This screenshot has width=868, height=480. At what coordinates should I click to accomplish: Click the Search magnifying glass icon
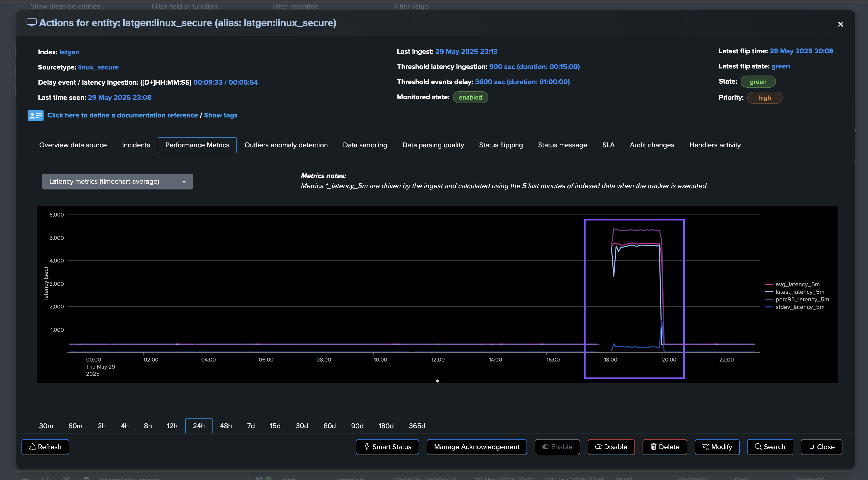[x=758, y=447]
